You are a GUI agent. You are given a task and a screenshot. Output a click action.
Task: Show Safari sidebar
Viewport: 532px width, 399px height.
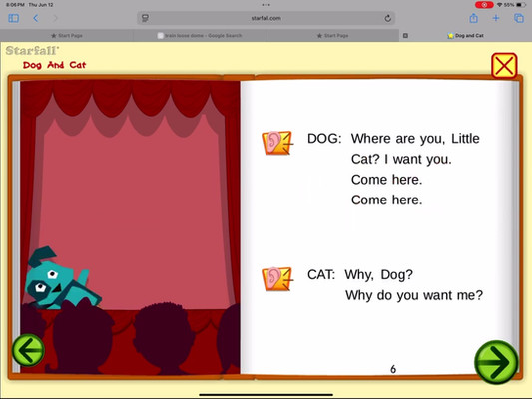pyautogui.click(x=14, y=18)
